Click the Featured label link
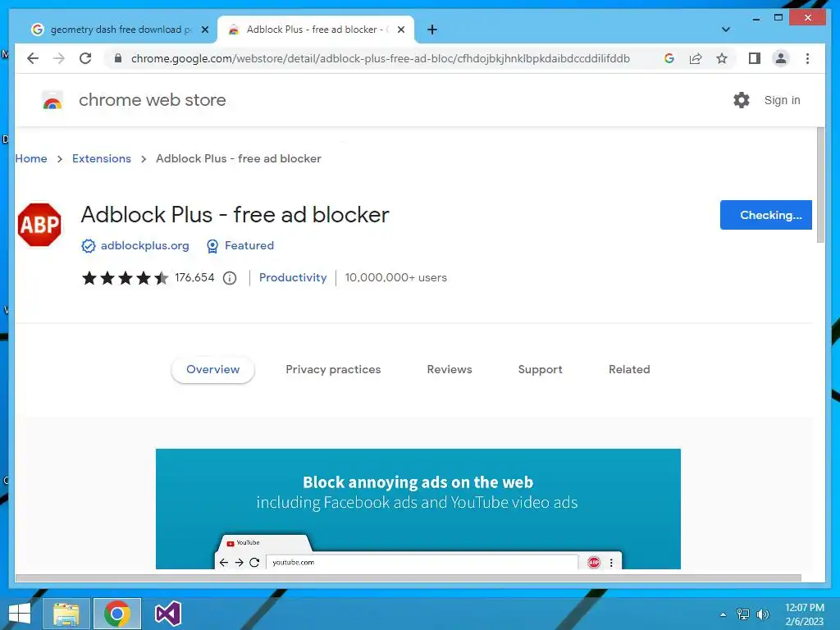 coord(249,245)
